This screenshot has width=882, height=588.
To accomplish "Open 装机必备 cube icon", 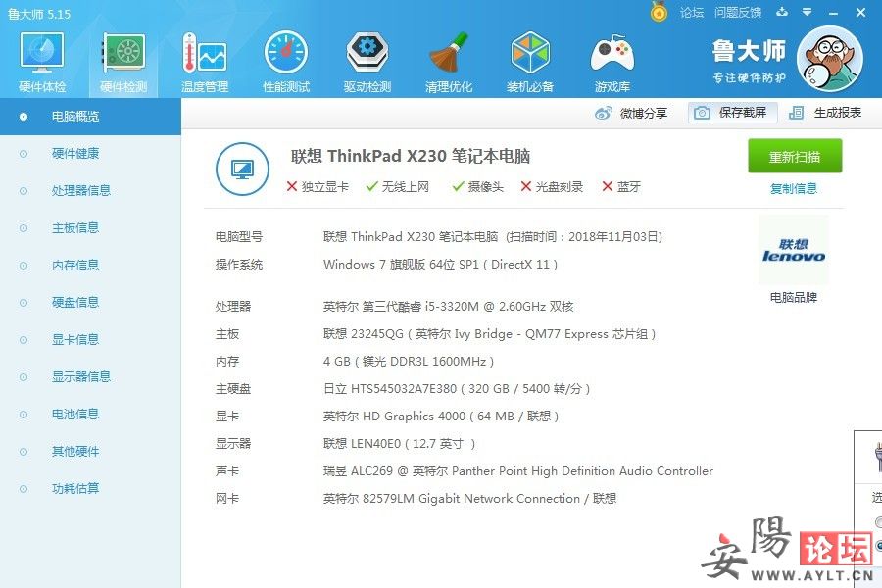I will 530,62.
